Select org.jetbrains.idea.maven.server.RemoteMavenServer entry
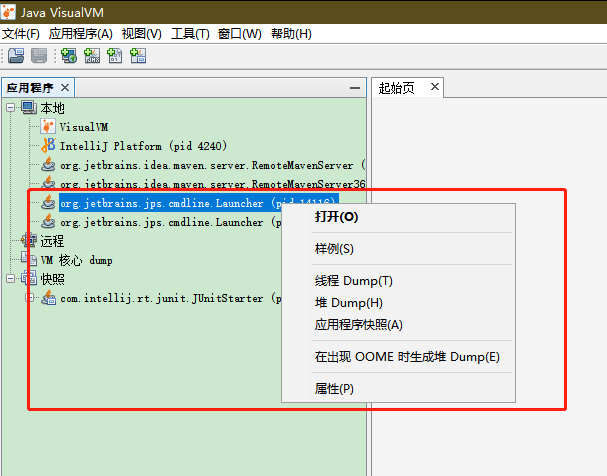Viewport: 607px width, 476px height. coord(213,165)
